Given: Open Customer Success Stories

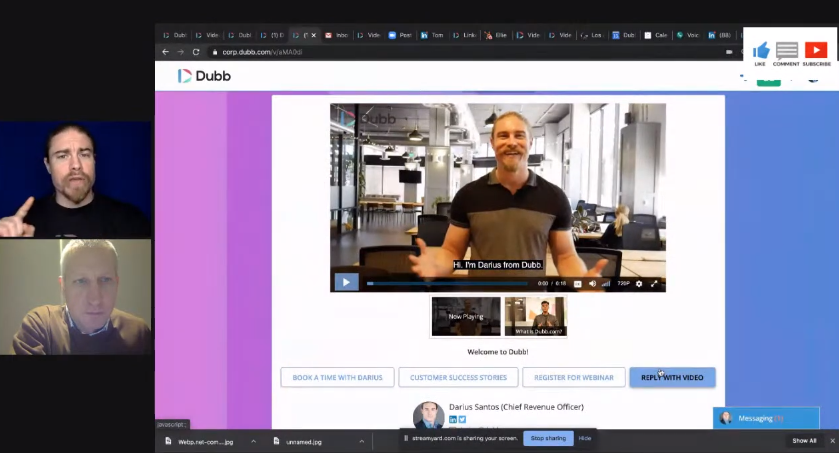Looking at the screenshot, I should pos(458,378).
